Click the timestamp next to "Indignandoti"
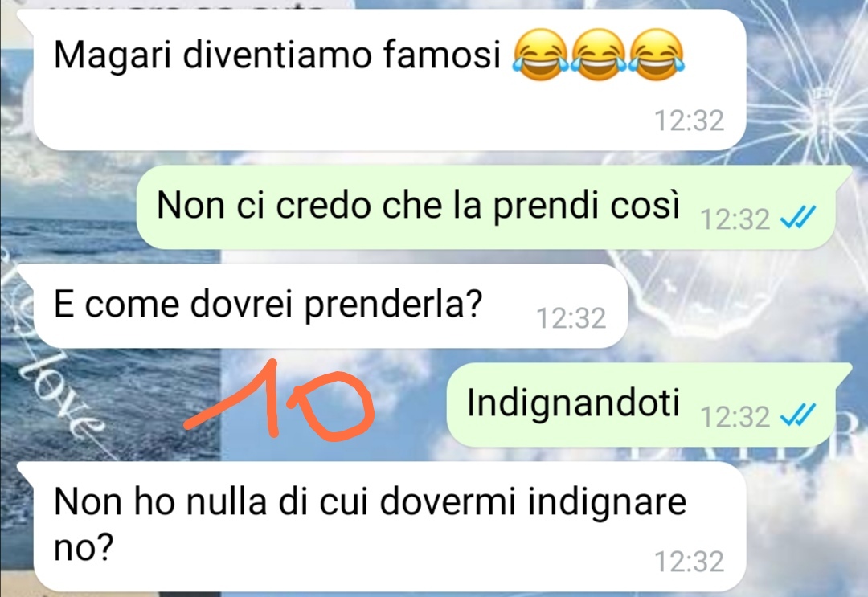 (735, 417)
